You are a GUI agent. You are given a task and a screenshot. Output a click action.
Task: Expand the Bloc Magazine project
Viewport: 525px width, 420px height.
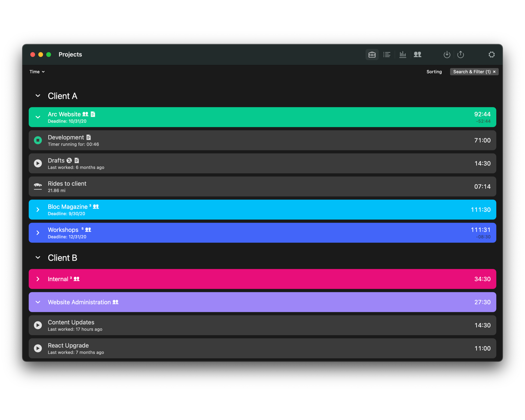(x=38, y=210)
